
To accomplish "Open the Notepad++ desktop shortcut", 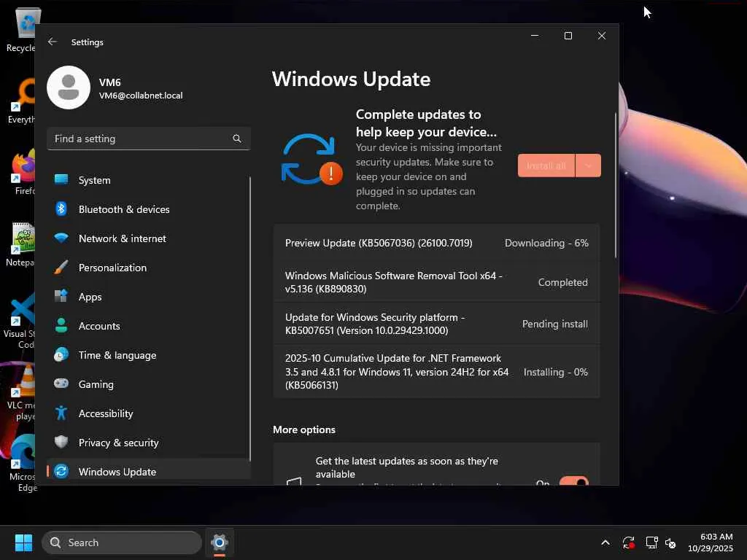I will (22, 244).
